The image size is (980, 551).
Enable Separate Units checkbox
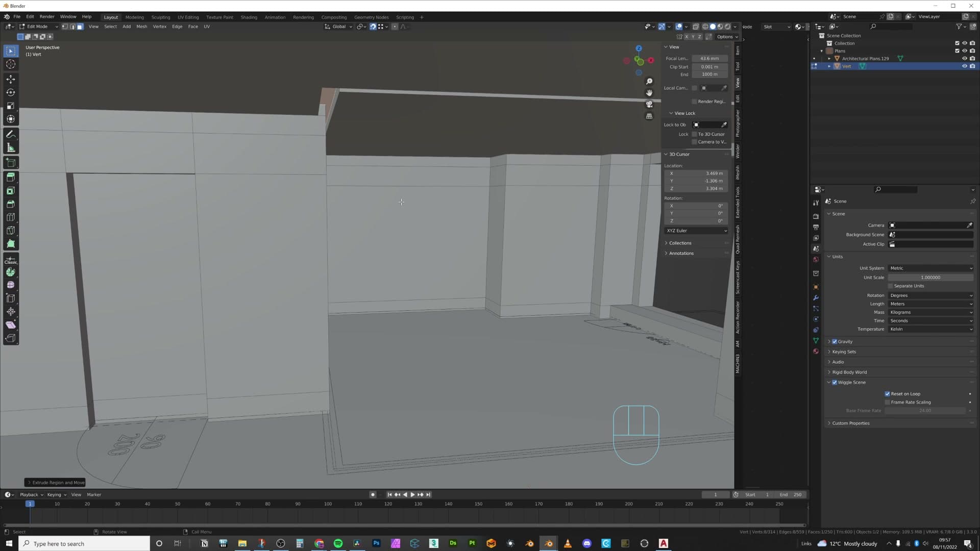[x=891, y=286]
